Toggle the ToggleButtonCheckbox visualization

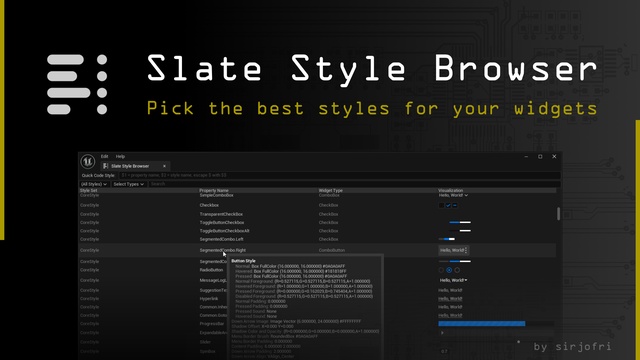(460, 222)
